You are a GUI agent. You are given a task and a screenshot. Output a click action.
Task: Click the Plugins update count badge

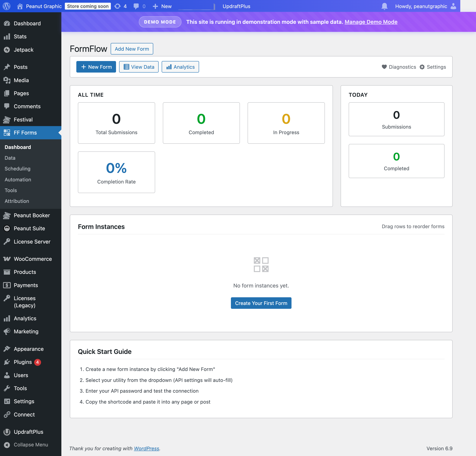37,362
